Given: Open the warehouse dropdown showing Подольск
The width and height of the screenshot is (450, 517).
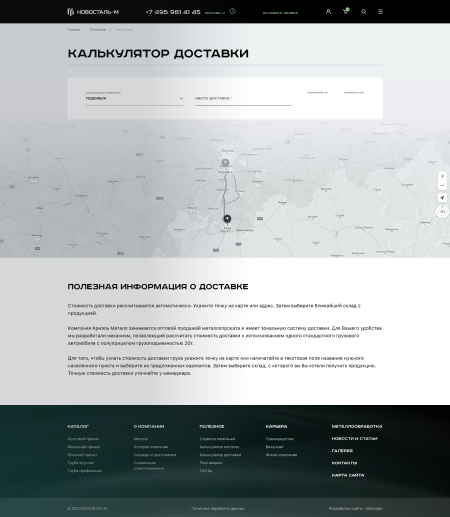Looking at the screenshot, I should (x=135, y=98).
